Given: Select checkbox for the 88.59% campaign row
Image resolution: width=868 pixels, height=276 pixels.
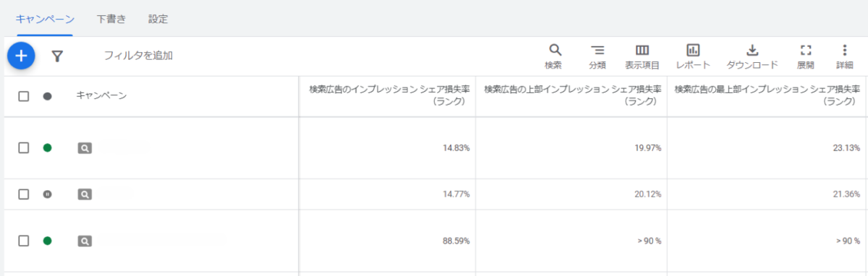Looking at the screenshot, I should pyautogui.click(x=24, y=241).
